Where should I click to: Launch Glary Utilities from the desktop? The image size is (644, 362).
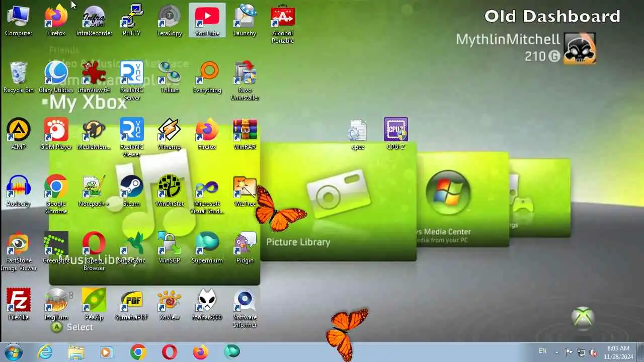click(x=56, y=78)
